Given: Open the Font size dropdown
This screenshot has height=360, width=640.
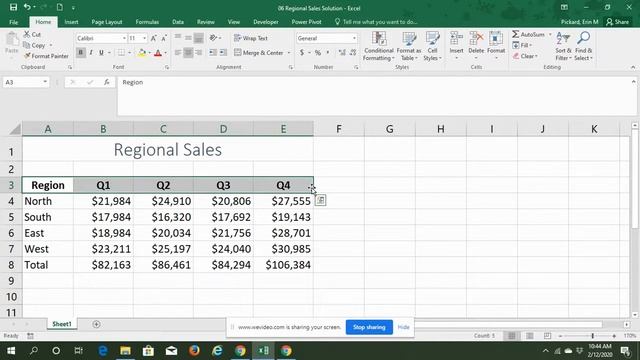Looking at the screenshot, I should (144, 38).
